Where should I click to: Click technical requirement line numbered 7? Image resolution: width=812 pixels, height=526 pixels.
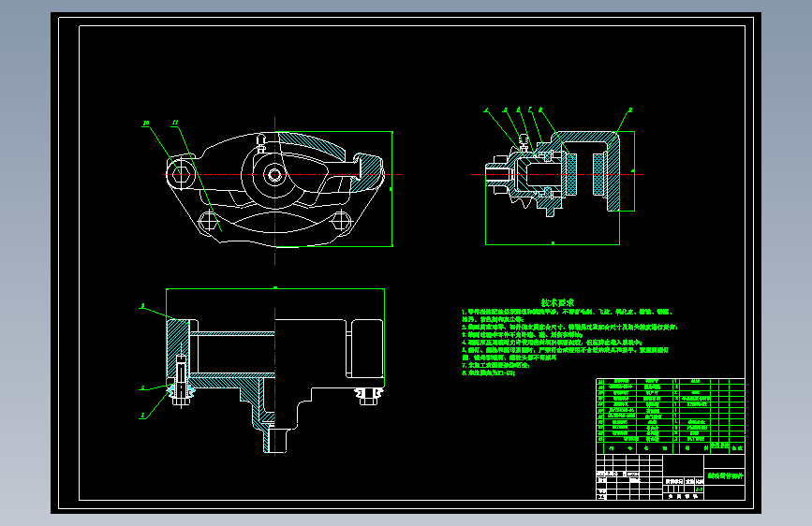495,366
